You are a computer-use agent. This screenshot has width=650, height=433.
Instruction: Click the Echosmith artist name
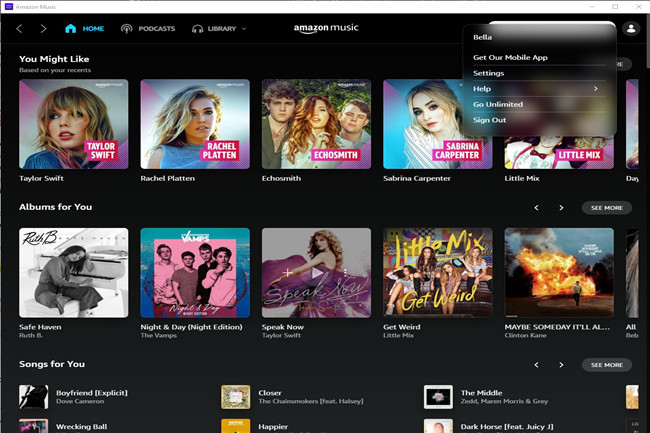(281, 178)
